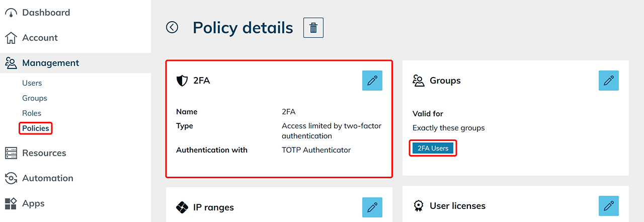Click the Dashboard gauge icon
The height and width of the screenshot is (222, 644).
pos(11,13)
